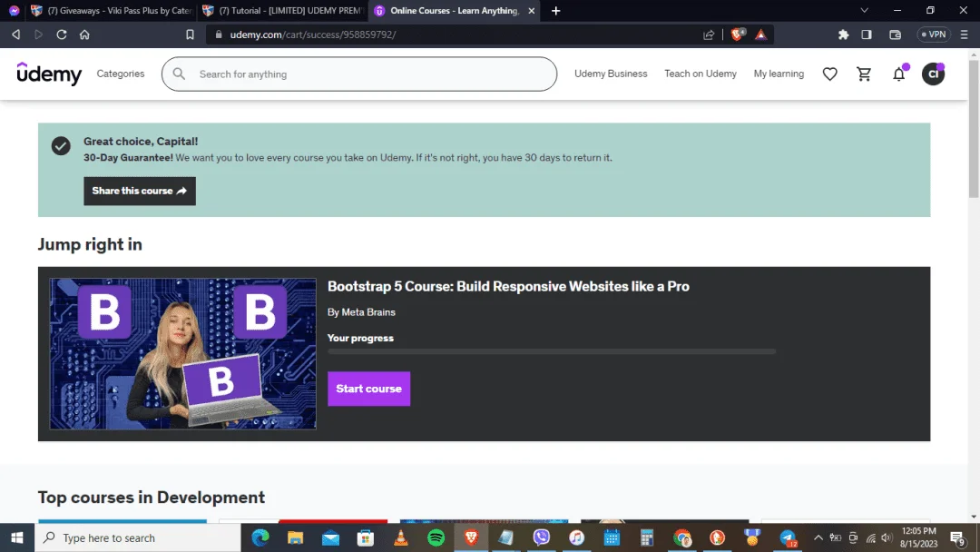Show hidden system tray icons
Viewport: 980px width, 552px height.
(818, 537)
